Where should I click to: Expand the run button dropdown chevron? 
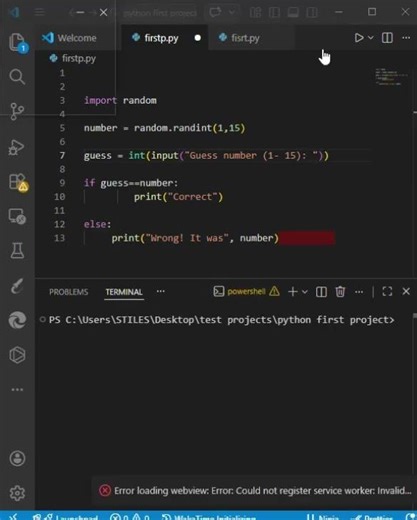[371, 38]
